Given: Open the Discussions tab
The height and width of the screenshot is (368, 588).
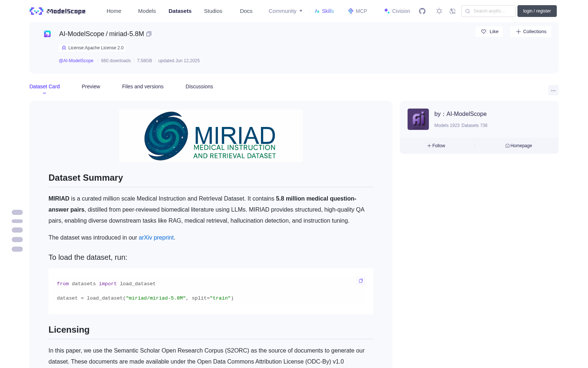Looking at the screenshot, I should point(199,86).
